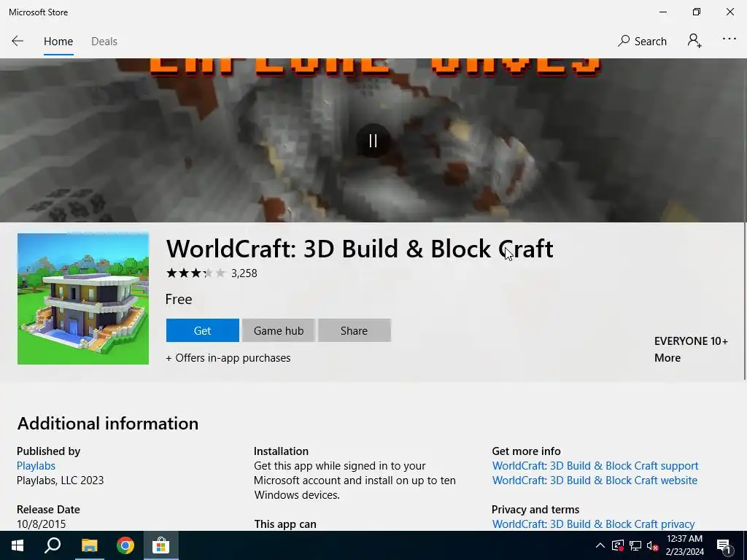Image resolution: width=747 pixels, height=560 pixels.
Task: Open the WorldCraft app icon image
Action: tap(83, 298)
